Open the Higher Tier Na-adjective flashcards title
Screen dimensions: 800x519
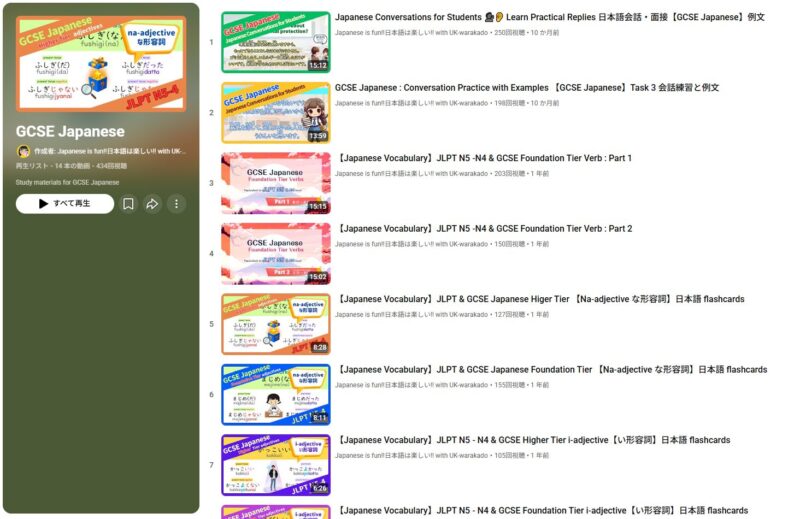point(540,299)
